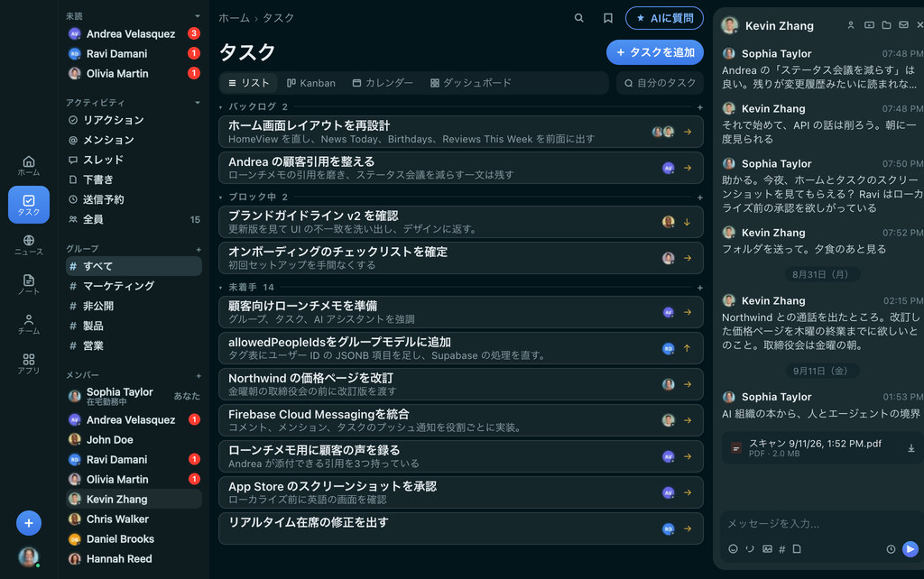Open Andrea Velasquez in the unread list
Image resolution: width=924 pixels, height=579 pixels.
tap(134, 34)
